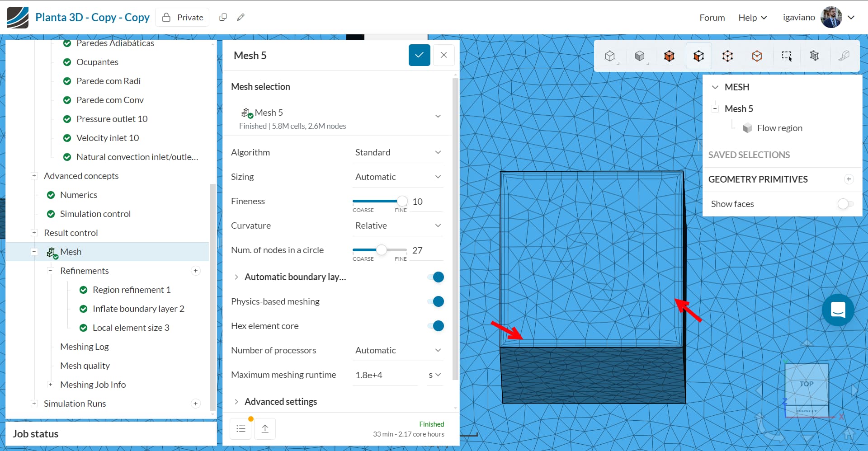Click the upload/export icon near Job status
This screenshot has width=868, height=451.
pyautogui.click(x=265, y=428)
